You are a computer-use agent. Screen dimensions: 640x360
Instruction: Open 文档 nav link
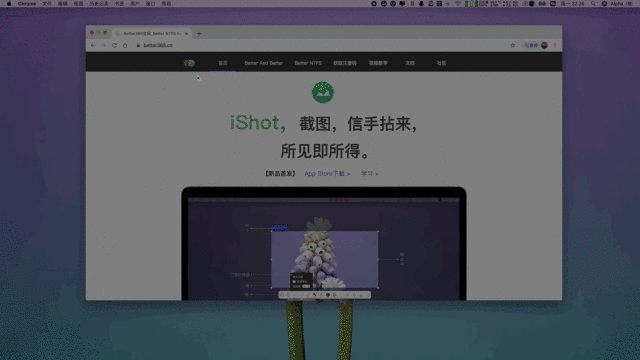click(x=410, y=63)
